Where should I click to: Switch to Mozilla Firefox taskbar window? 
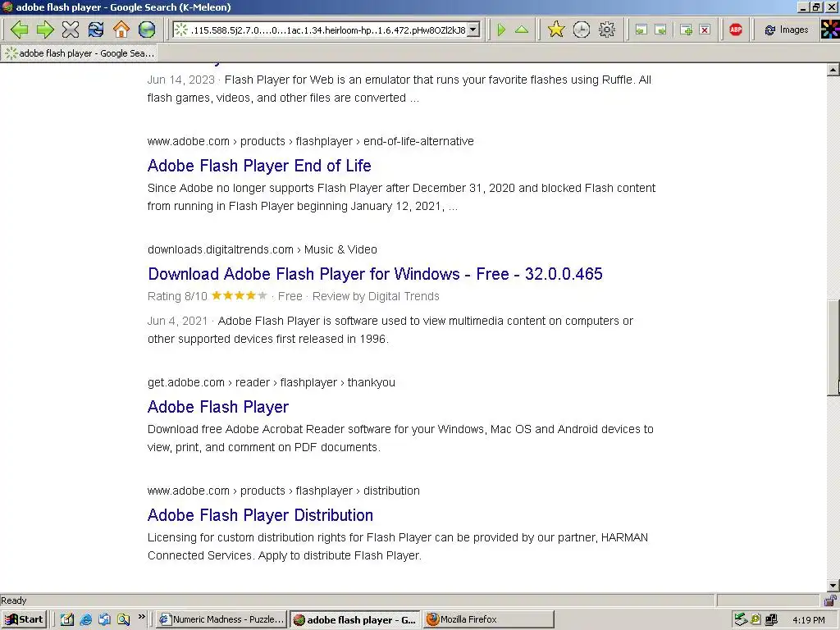(489, 620)
